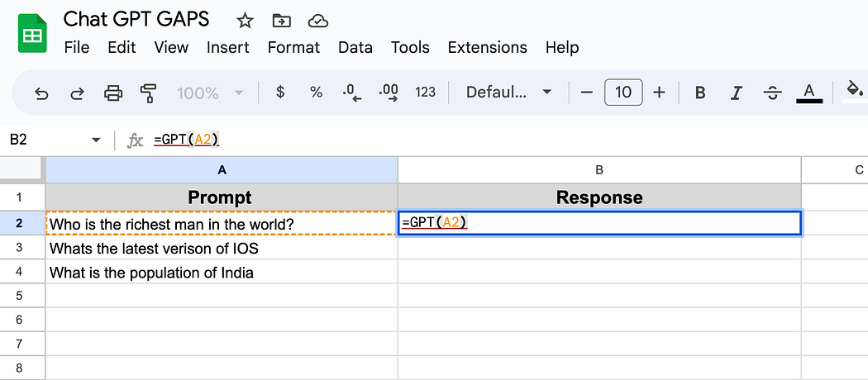Viewport: 868px width, 380px height.
Task: Expand the B2 name box dropdown arrow
Action: [97, 140]
